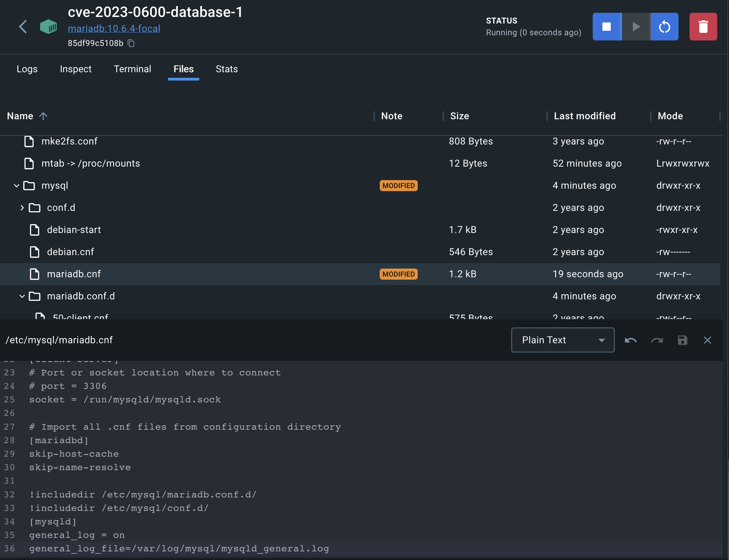
Task: Click the mtab file icon
Action: click(29, 164)
